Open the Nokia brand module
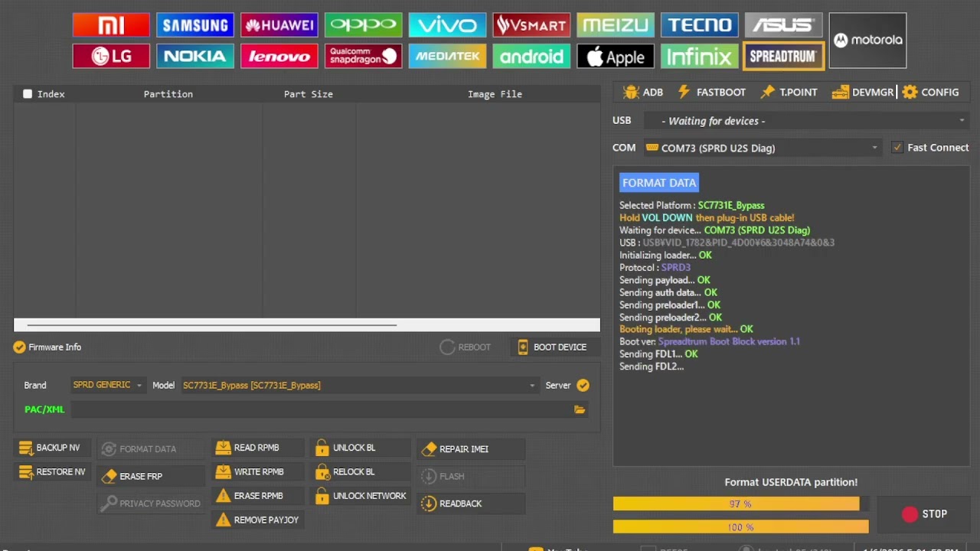The height and width of the screenshot is (551, 980). click(195, 56)
